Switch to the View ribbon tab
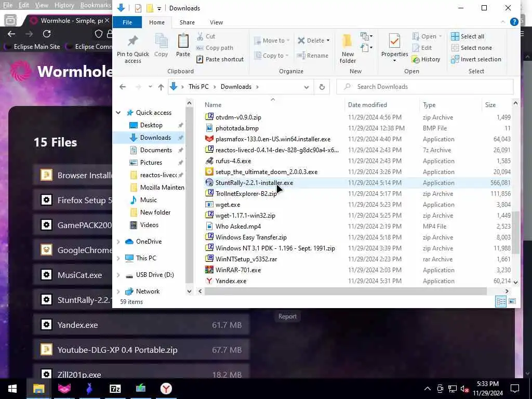Screen dimensions: 532x399 [x=216, y=22]
